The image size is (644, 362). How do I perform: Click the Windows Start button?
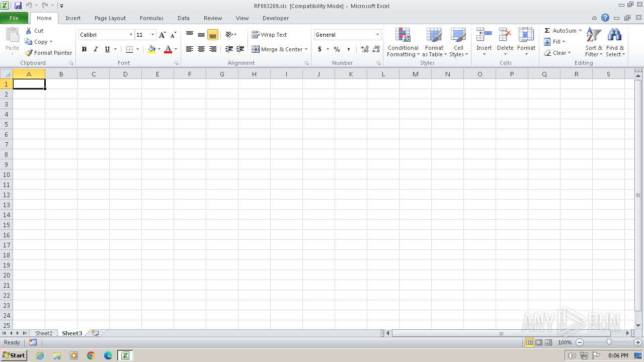[x=14, y=355]
